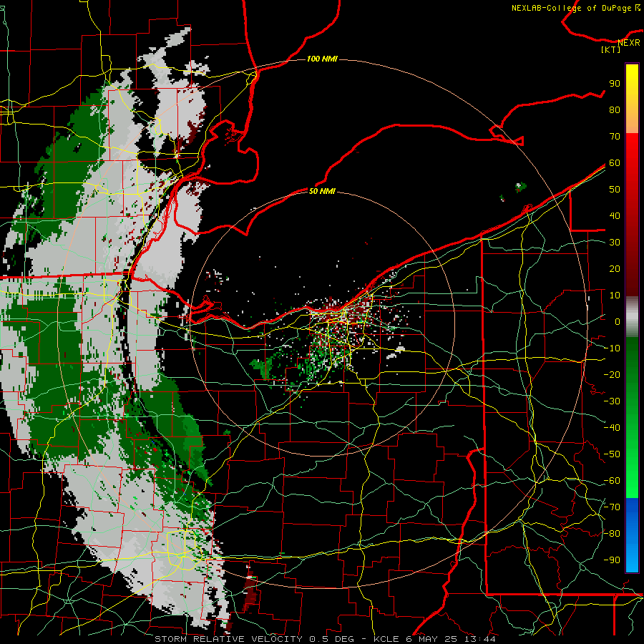This screenshot has height=644, width=644.
Task: Click the -20 value on the velocity scale
Action: tap(612, 375)
